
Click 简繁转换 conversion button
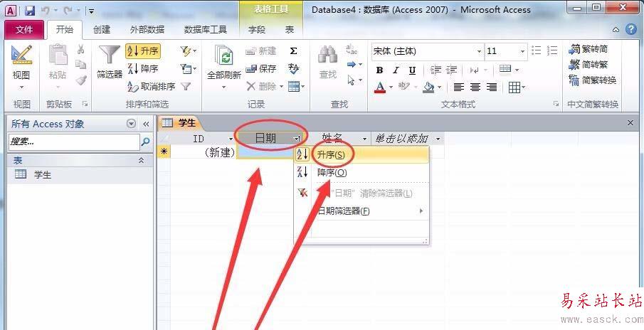pyautogui.click(x=593, y=80)
